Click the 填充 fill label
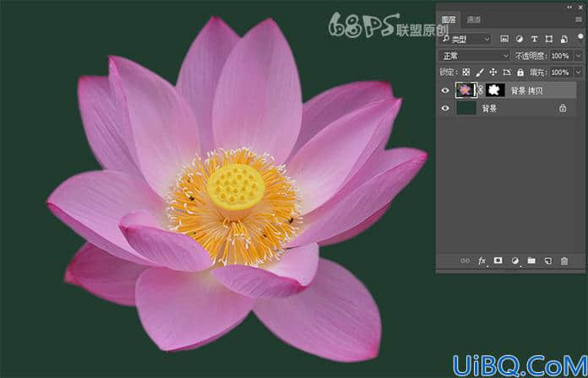This screenshot has width=588, height=378. [538, 73]
